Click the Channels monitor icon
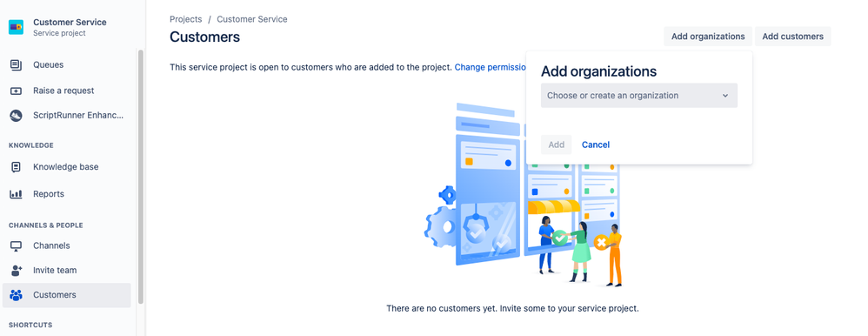The image size is (868, 336). (x=16, y=245)
